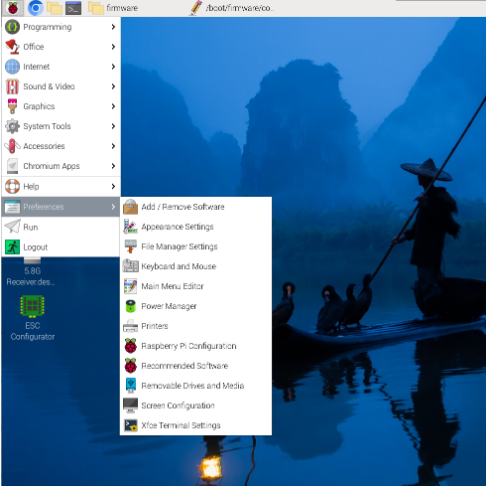Click the Internet globe icon
This screenshot has width=486, height=486.
12,66
